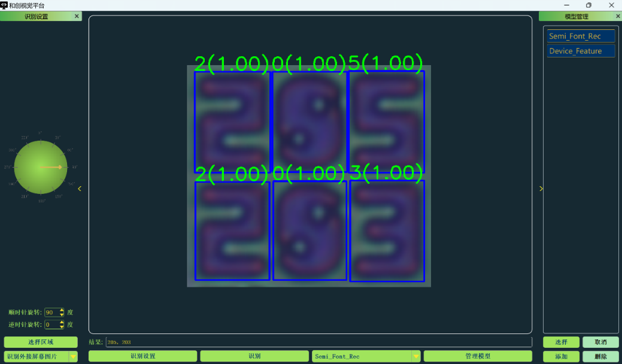This screenshot has height=364, width=622.
Task: Click the 取消 model button
Action: pyautogui.click(x=600, y=342)
